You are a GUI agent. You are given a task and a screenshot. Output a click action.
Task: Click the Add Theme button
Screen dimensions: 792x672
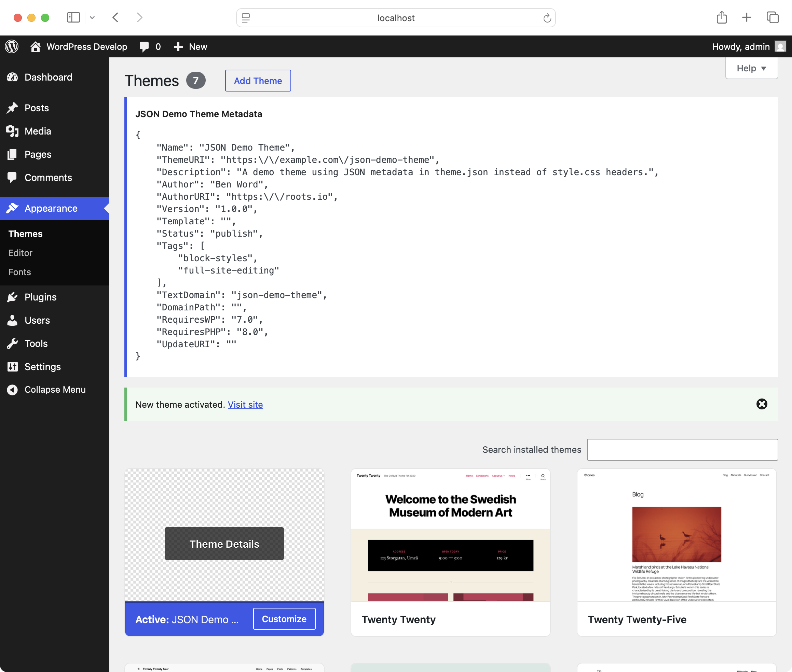tap(258, 81)
